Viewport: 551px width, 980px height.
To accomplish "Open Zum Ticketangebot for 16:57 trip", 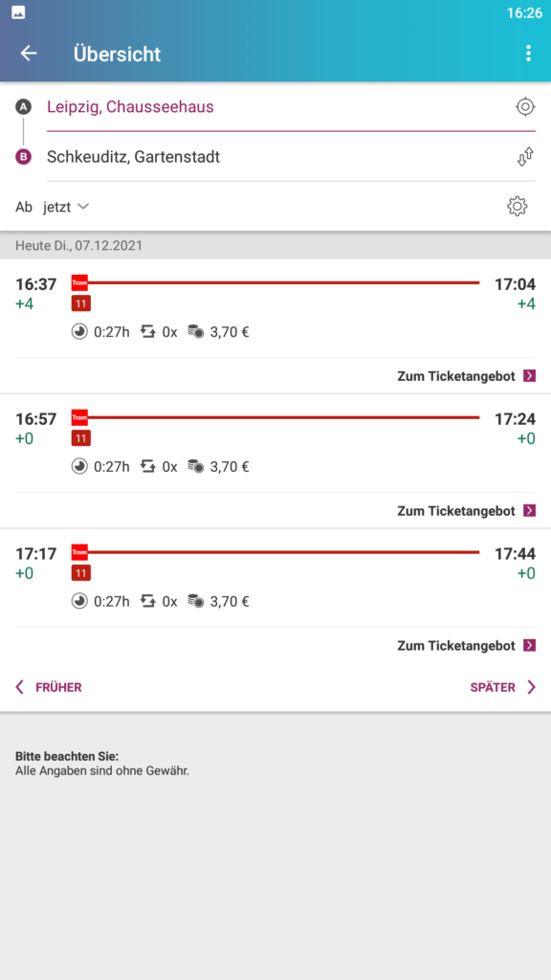I will coord(467,511).
